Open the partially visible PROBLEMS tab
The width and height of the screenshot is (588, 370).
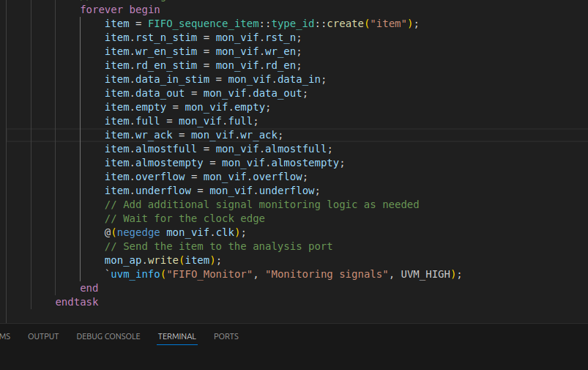coord(5,336)
